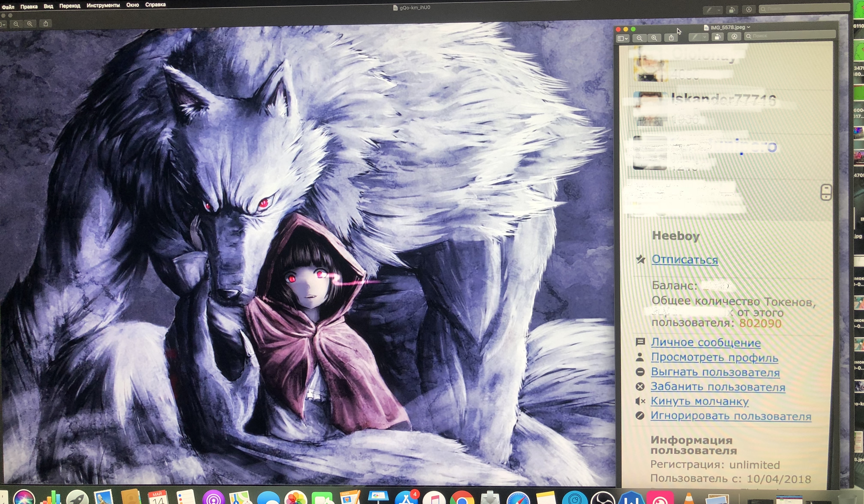
Task: Open the Справка menu
Action: (x=155, y=5)
